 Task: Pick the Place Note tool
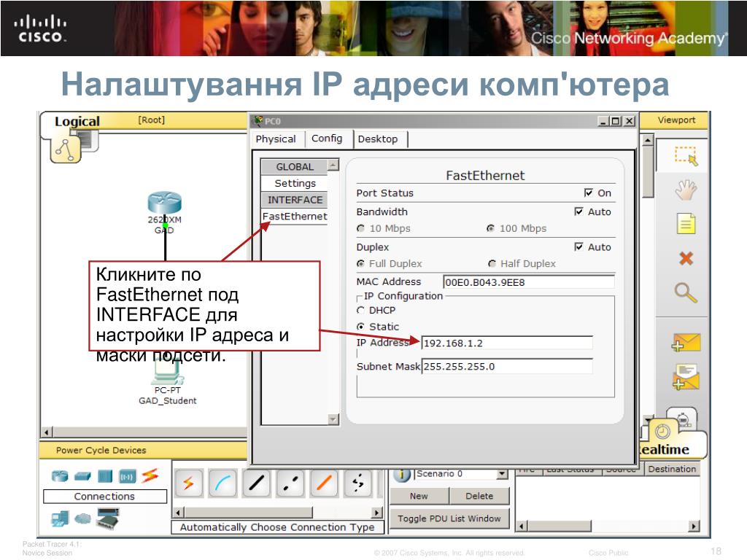(686, 223)
